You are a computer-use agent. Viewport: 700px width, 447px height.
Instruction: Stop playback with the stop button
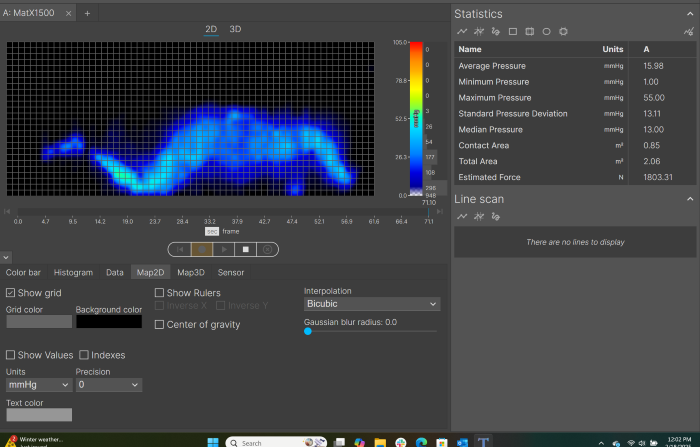(x=246, y=249)
